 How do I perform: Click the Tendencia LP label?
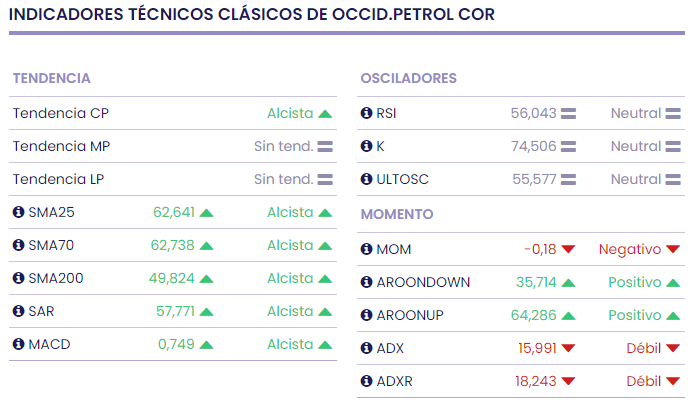61,179
